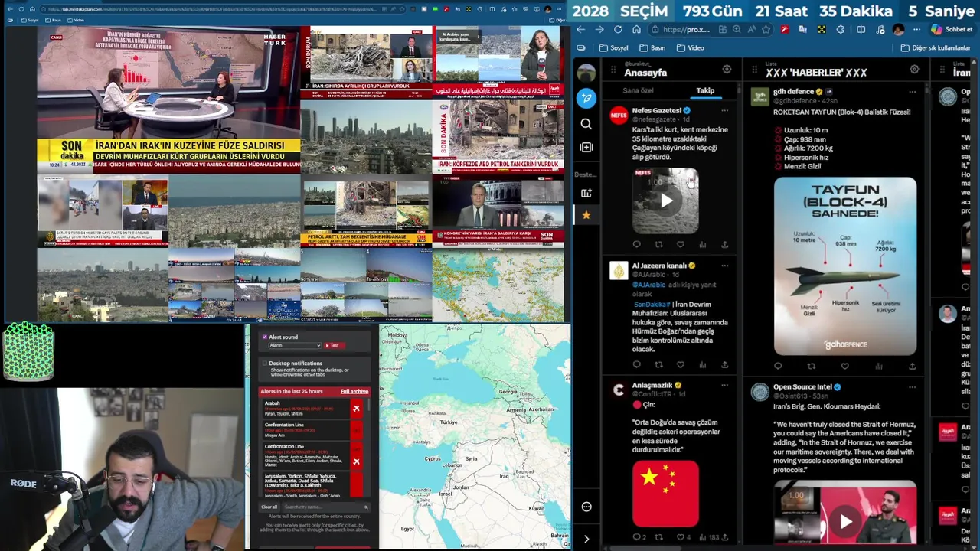Open the Video bookmarks folder in the right browser
The width and height of the screenshot is (980, 551).
pyautogui.click(x=690, y=47)
